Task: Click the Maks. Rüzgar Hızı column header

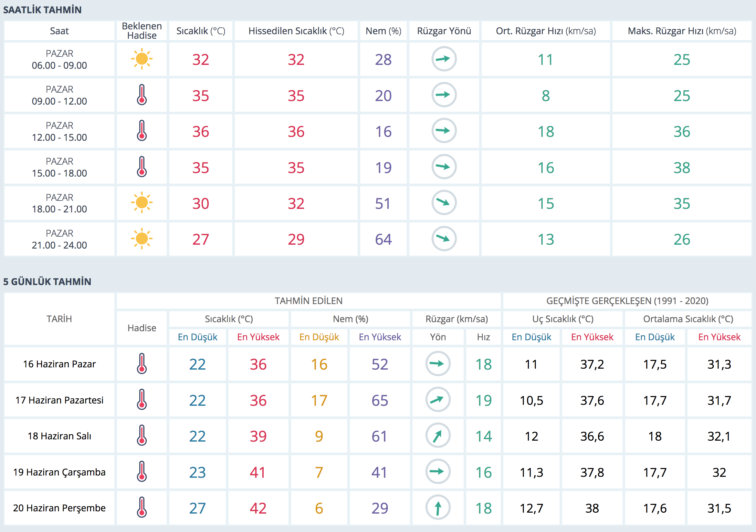Action: 682,31
